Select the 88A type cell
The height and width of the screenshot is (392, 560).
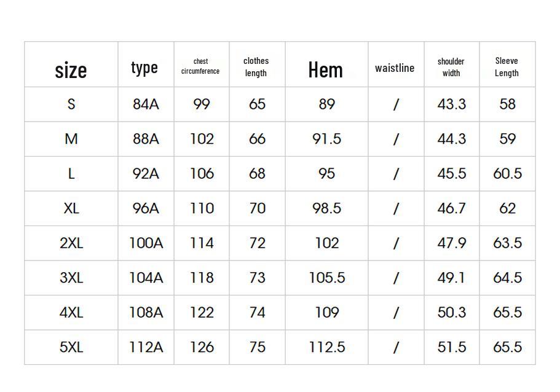click(146, 139)
